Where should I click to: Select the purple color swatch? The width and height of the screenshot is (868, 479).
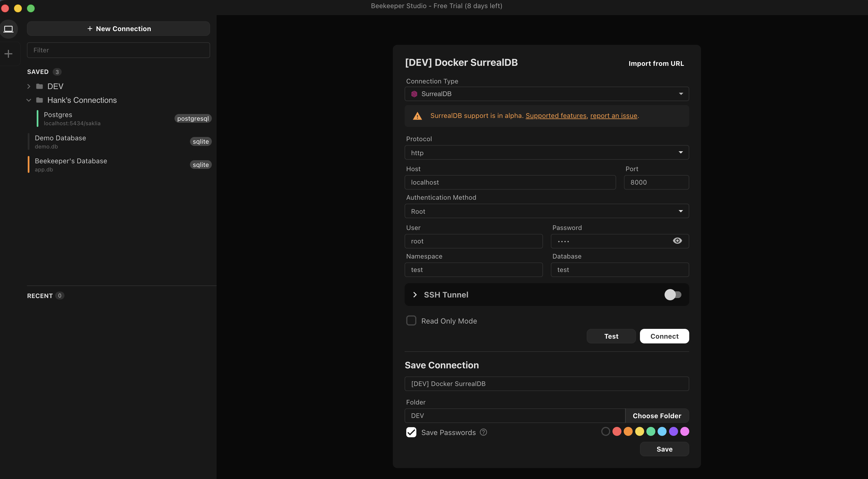(673, 431)
